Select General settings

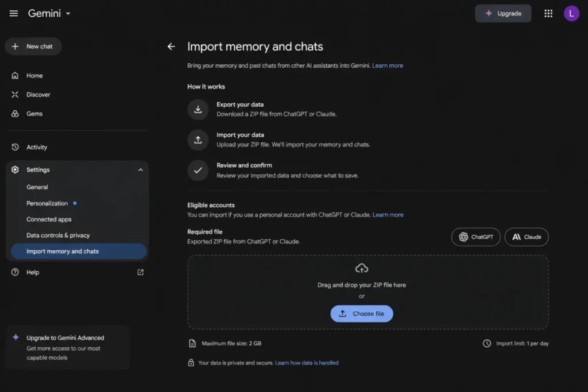tap(37, 187)
